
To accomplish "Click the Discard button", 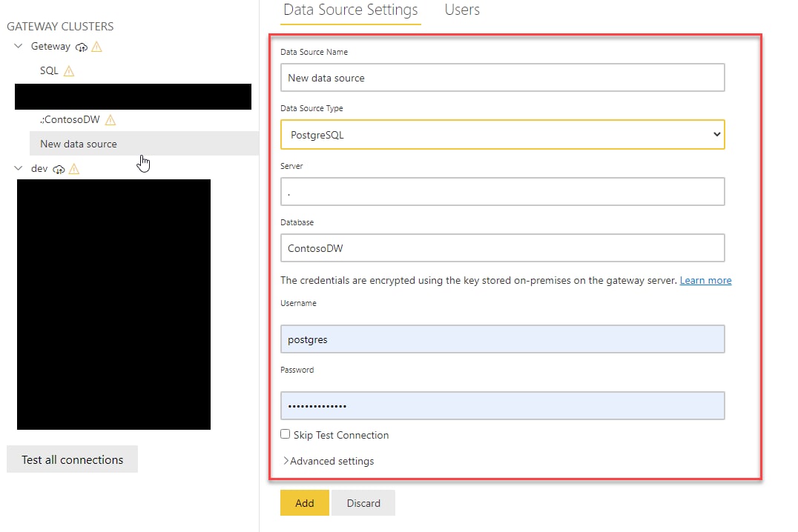I will point(363,503).
